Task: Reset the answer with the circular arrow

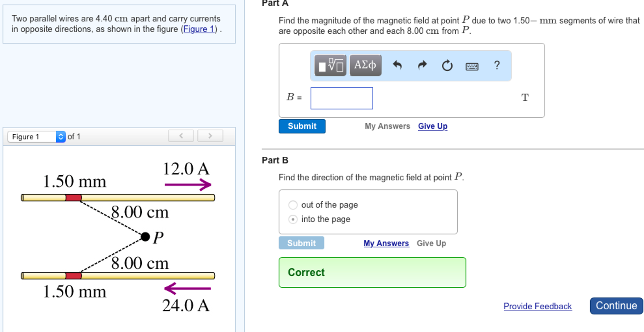Action: [x=447, y=65]
